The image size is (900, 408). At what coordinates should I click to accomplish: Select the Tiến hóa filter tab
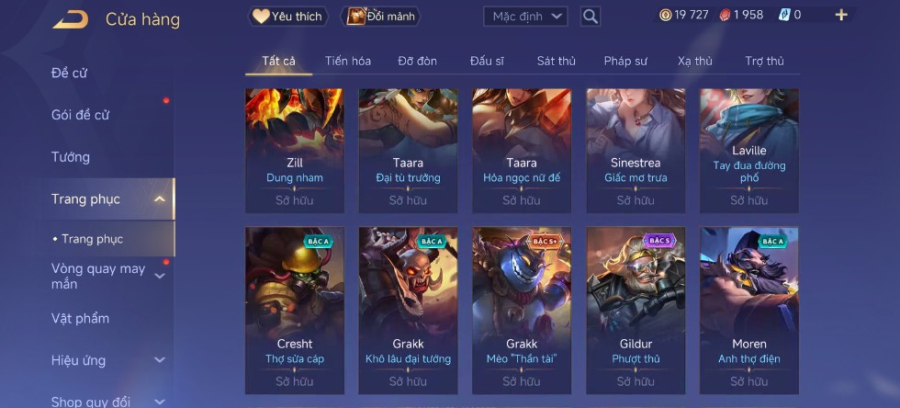pos(348,61)
